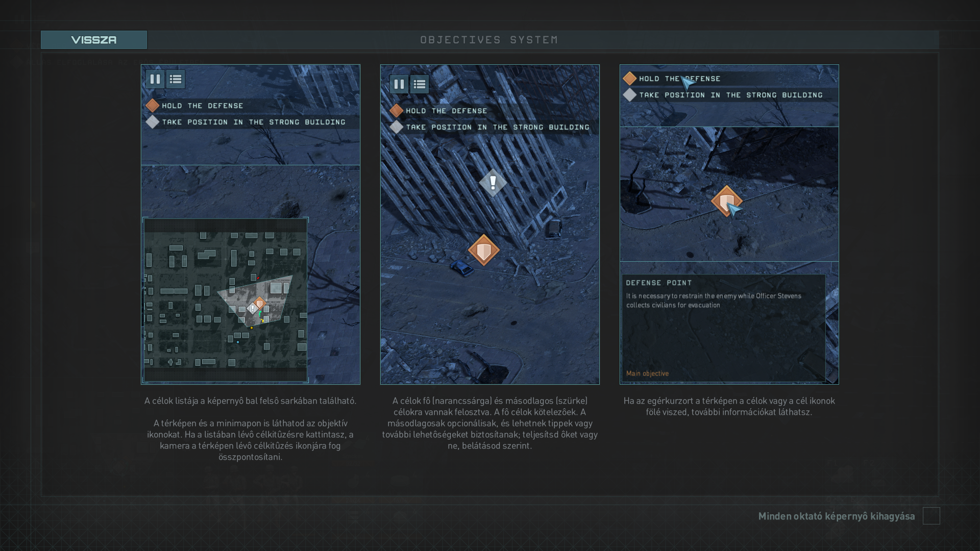The width and height of the screenshot is (980, 551).
Task: Click orange shield marker in middle image
Action: point(483,250)
